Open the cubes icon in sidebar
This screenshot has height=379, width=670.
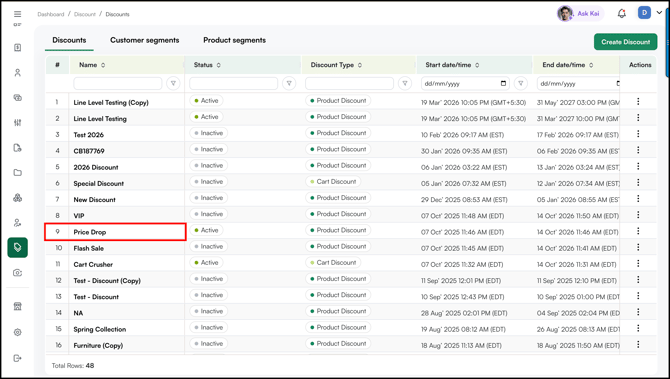(18, 198)
